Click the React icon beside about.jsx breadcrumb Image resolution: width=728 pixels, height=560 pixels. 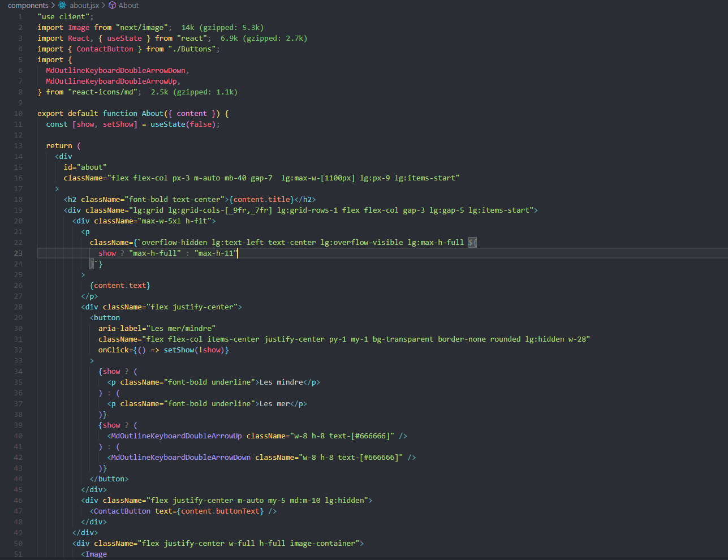click(62, 5)
